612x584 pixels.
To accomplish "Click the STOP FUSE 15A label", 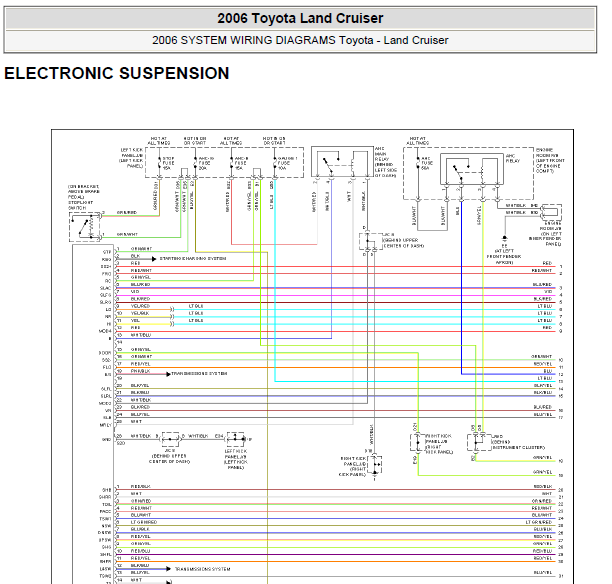I will pos(168,163).
